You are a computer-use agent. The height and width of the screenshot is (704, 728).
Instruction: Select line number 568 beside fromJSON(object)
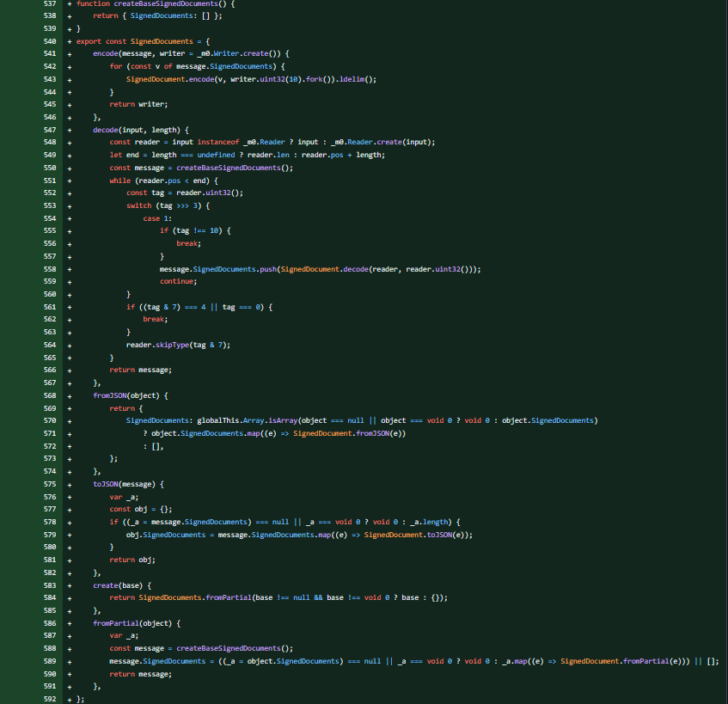click(x=50, y=395)
